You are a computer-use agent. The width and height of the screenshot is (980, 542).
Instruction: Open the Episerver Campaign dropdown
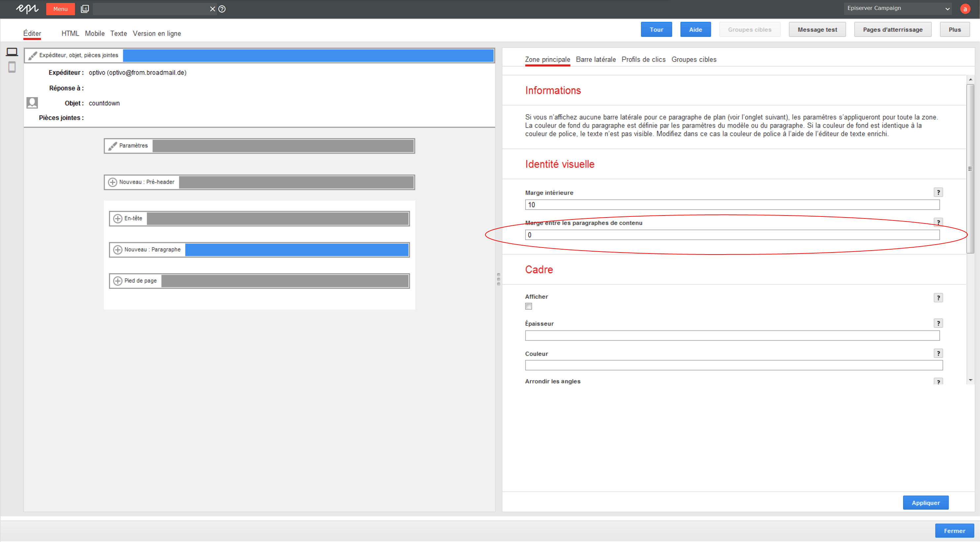pyautogui.click(x=898, y=8)
